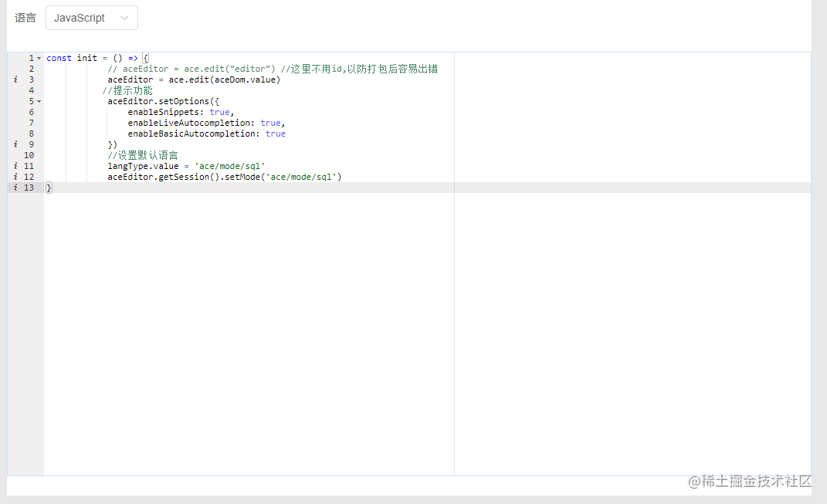The width and height of the screenshot is (827, 504).
Task: Click the info icon next to line 9
Action: (x=15, y=144)
